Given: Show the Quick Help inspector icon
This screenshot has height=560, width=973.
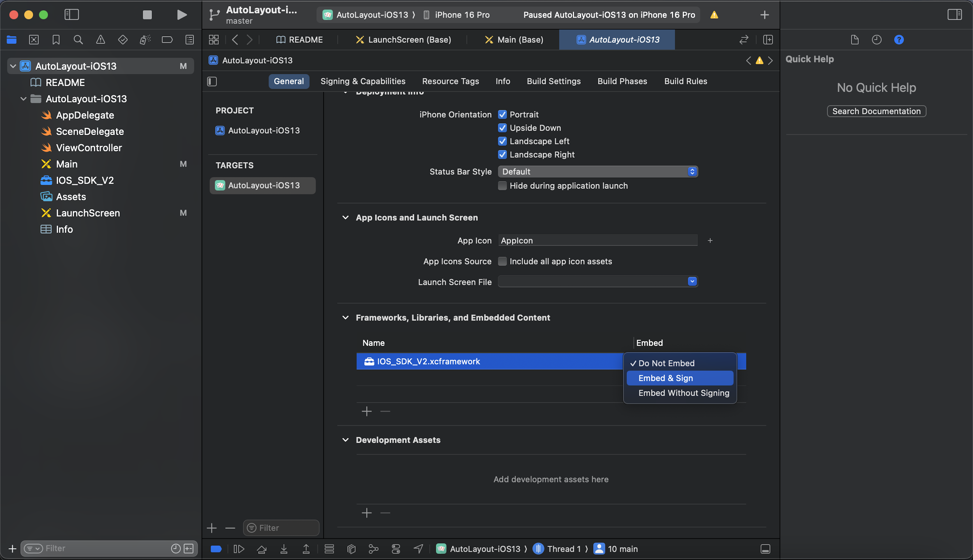Looking at the screenshot, I should point(899,40).
